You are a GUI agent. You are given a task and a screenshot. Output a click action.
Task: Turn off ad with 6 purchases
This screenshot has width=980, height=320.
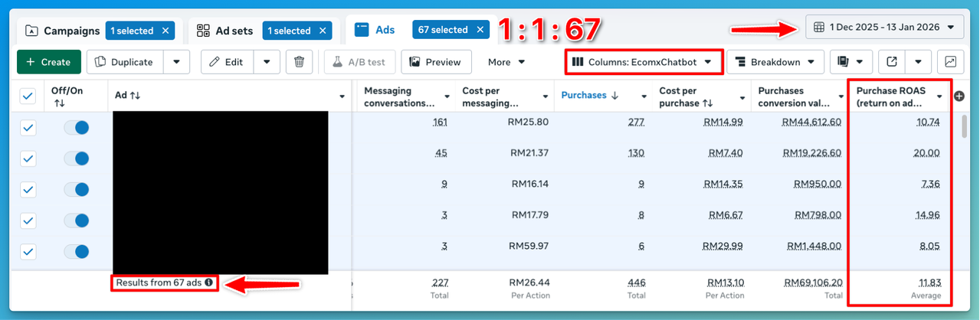click(77, 251)
